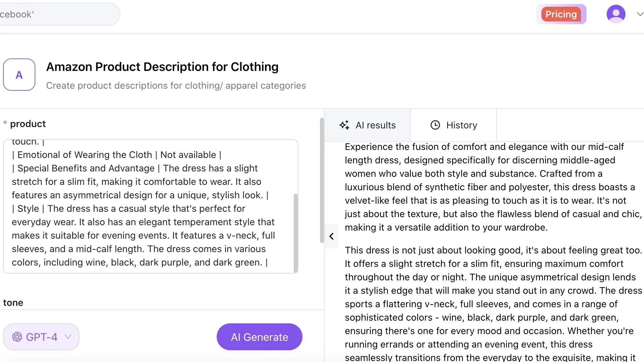Click the clock icon on the History tab
Screen dimensions: 644x362
(x=435, y=125)
